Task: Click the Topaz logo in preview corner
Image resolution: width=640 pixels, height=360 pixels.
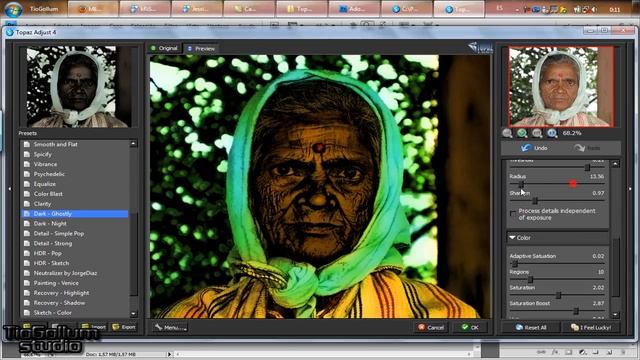Action: tap(480, 48)
